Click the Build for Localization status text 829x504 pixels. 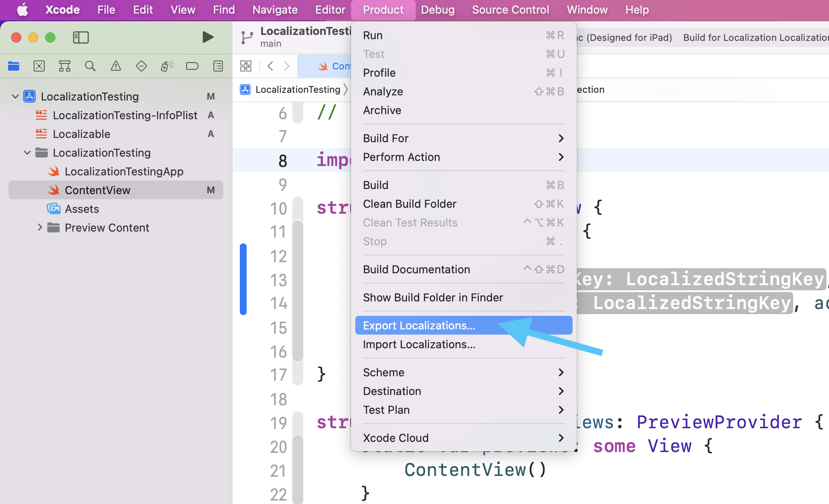pos(756,37)
